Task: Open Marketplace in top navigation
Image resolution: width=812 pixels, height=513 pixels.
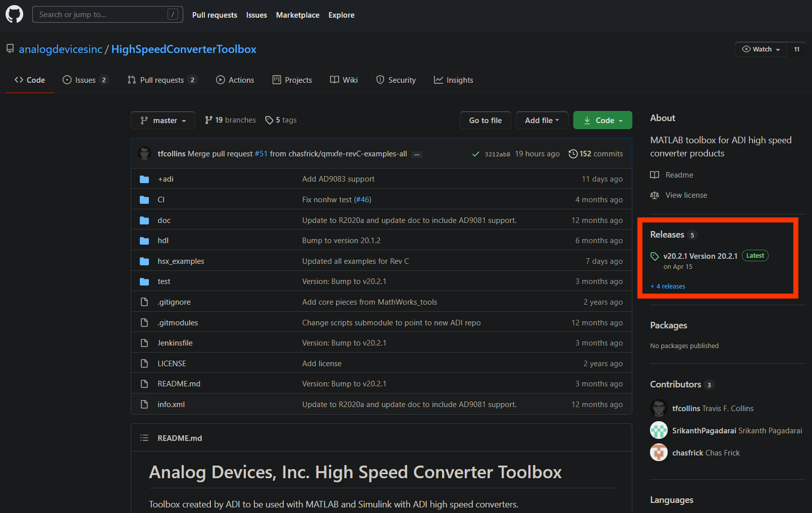Action: coord(298,15)
